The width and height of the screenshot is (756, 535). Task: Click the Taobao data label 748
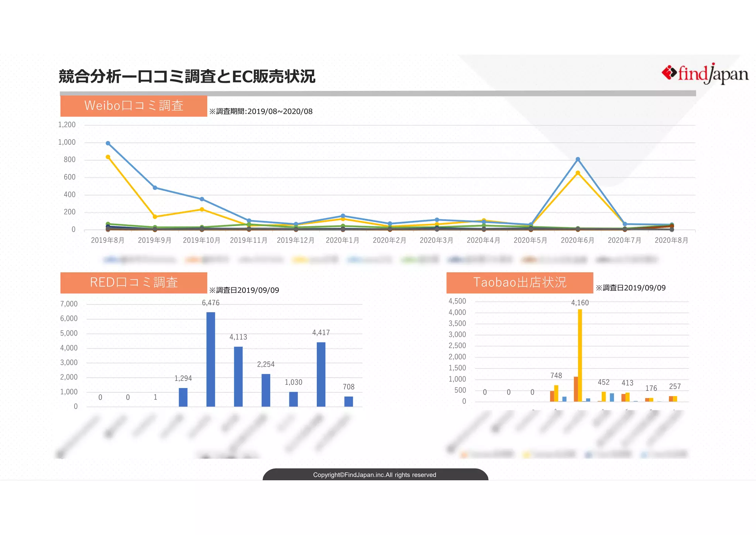click(556, 376)
